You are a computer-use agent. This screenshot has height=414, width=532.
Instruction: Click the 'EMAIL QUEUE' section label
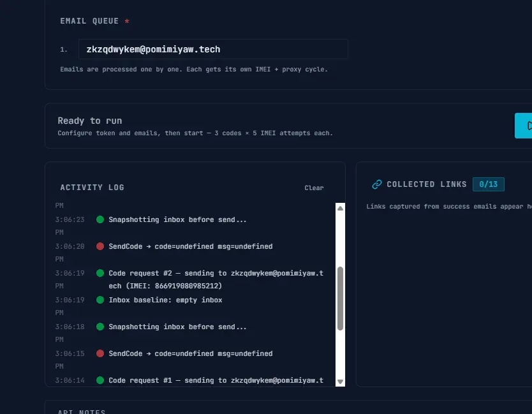coord(89,21)
